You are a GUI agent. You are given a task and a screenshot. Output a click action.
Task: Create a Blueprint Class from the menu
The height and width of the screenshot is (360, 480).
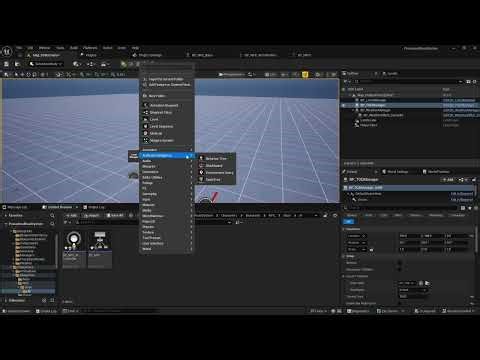[167, 105]
